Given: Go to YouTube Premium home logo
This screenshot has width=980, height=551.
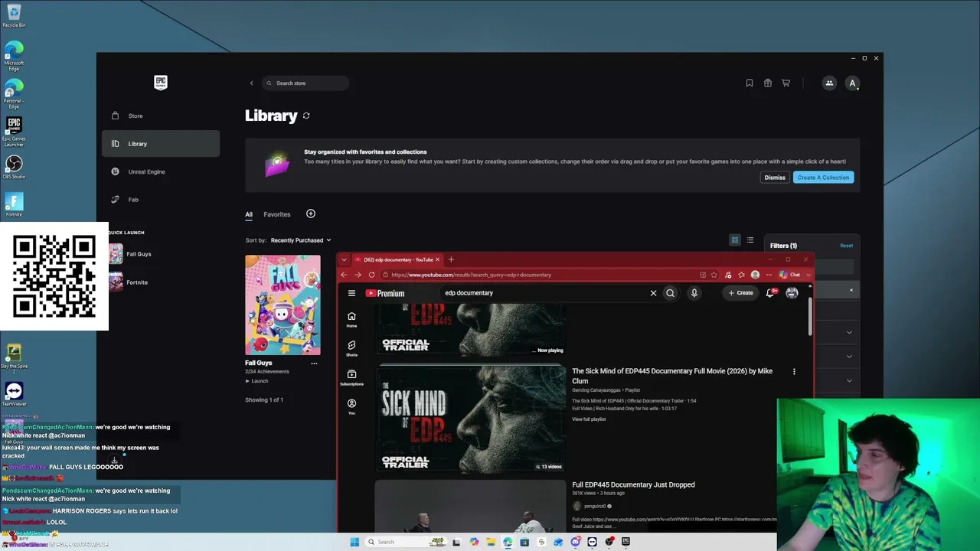Looking at the screenshot, I should coord(384,293).
